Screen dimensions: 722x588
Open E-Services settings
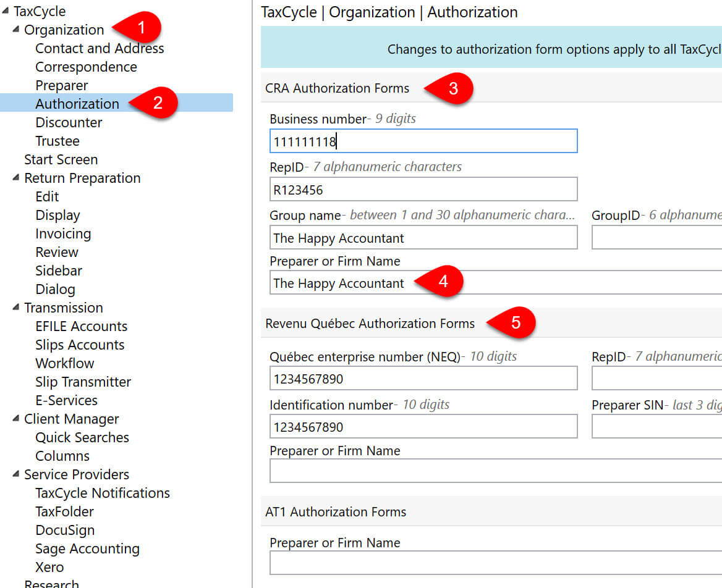tap(66, 400)
